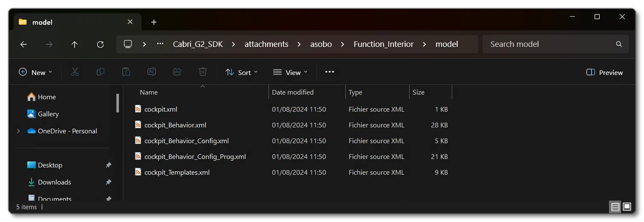Click the Paste clipboard icon
The width and height of the screenshot is (644, 222).
point(126,72)
